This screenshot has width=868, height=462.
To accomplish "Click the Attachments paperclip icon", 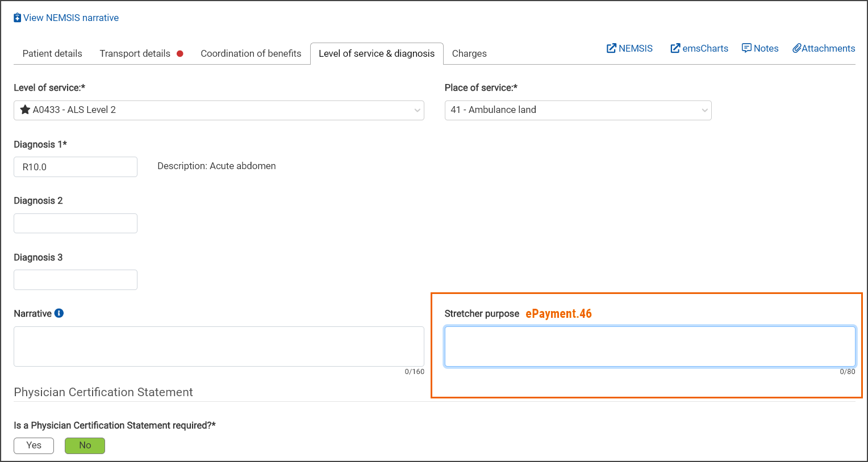I will coord(796,48).
